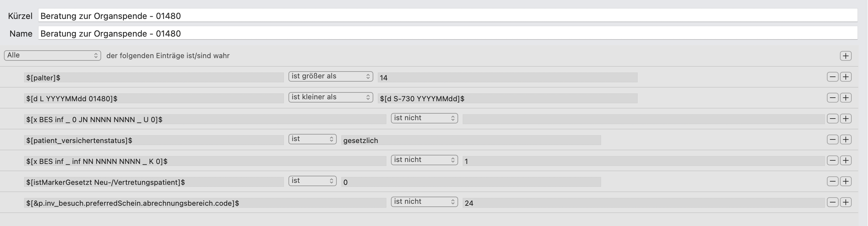Delete the 'd L YYYYMMdd 01480' rule row

[x=832, y=98]
